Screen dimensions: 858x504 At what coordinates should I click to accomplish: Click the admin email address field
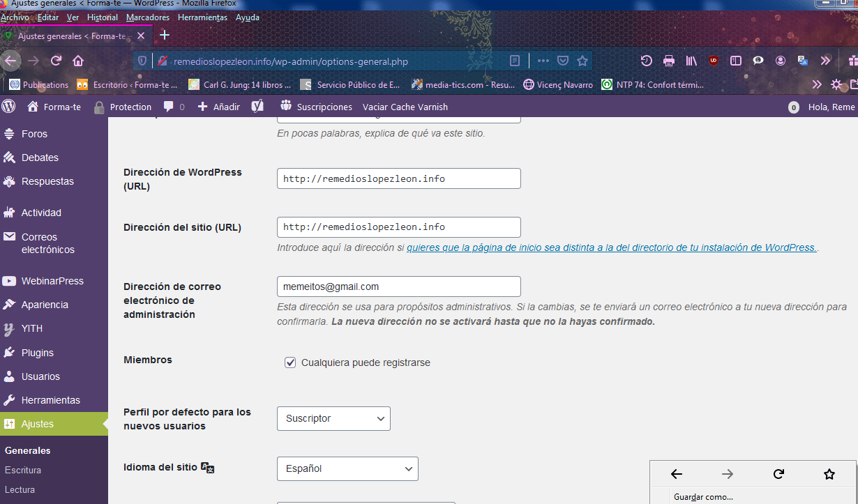[x=399, y=287]
